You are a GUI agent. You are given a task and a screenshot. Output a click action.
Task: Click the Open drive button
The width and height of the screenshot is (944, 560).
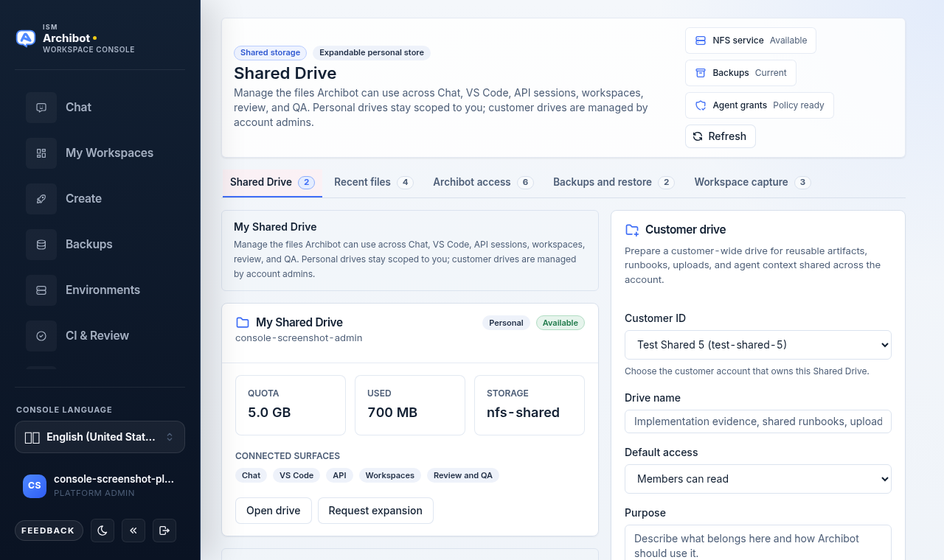coord(273,511)
